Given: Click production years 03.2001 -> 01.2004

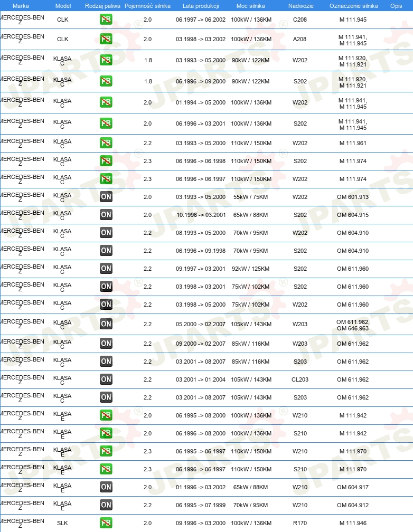Looking at the screenshot, I should tap(201, 379).
